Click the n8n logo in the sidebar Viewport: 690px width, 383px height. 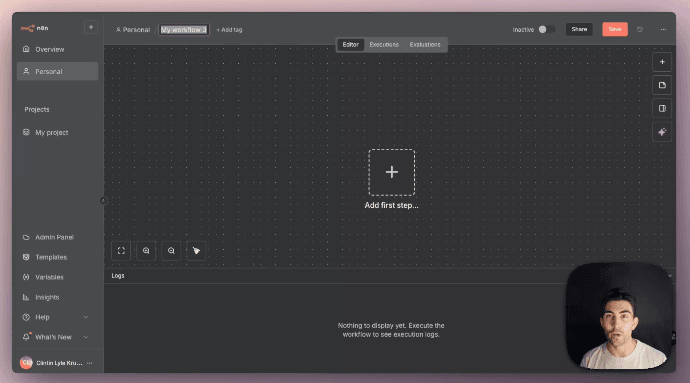(34, 28)
